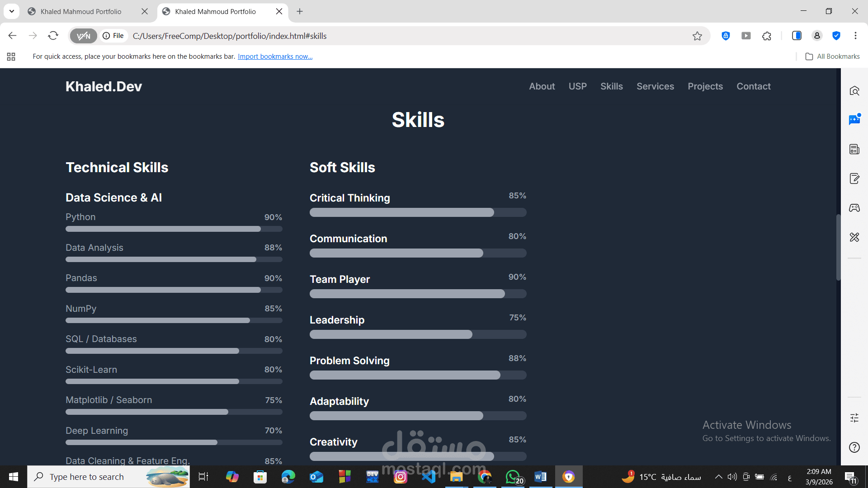Toggle the VPN button in address bar

click(x=84, y=36)
